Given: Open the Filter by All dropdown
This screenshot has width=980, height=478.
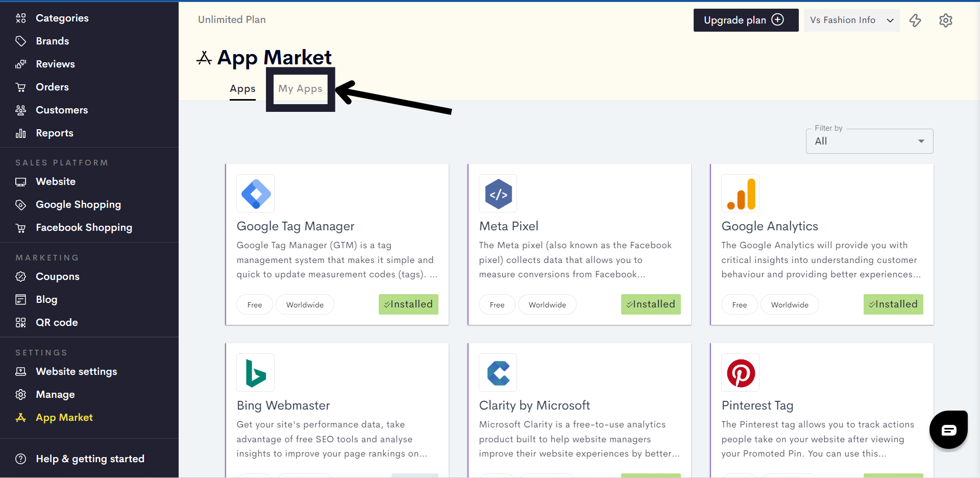Looking at the screenshot, I should tap(870, 141).
